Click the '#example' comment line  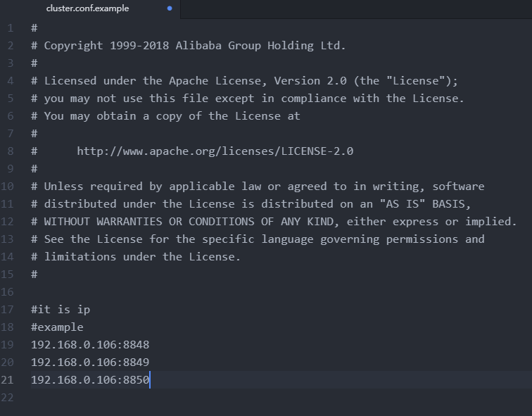tap(57, 327)
